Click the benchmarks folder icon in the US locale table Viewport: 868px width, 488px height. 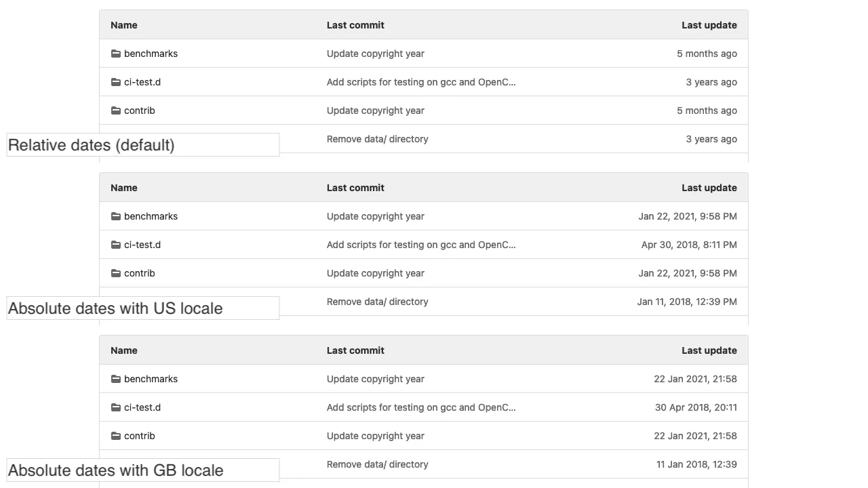[115, 216]
